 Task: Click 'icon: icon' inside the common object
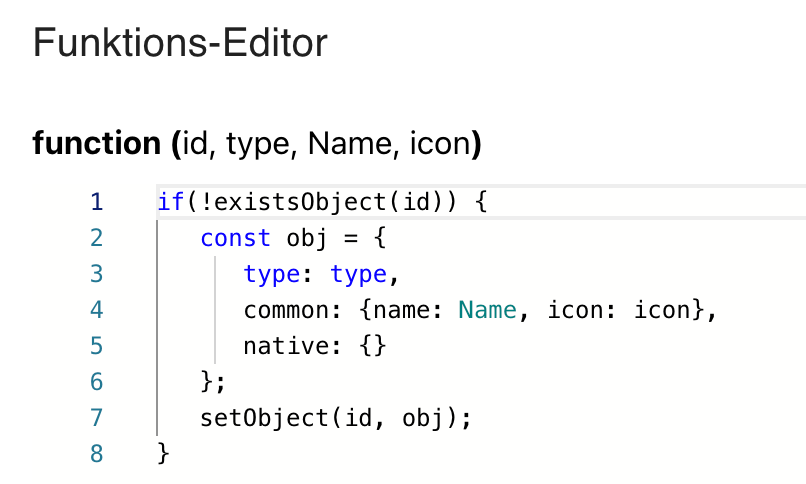pyautogui.click(x=620, y=310)
